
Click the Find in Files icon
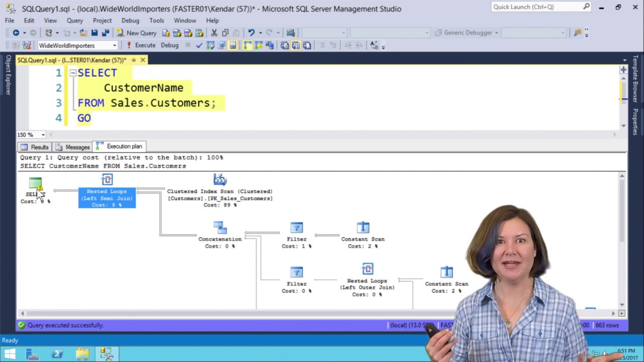pyautogui.click(x=578, y=33)
